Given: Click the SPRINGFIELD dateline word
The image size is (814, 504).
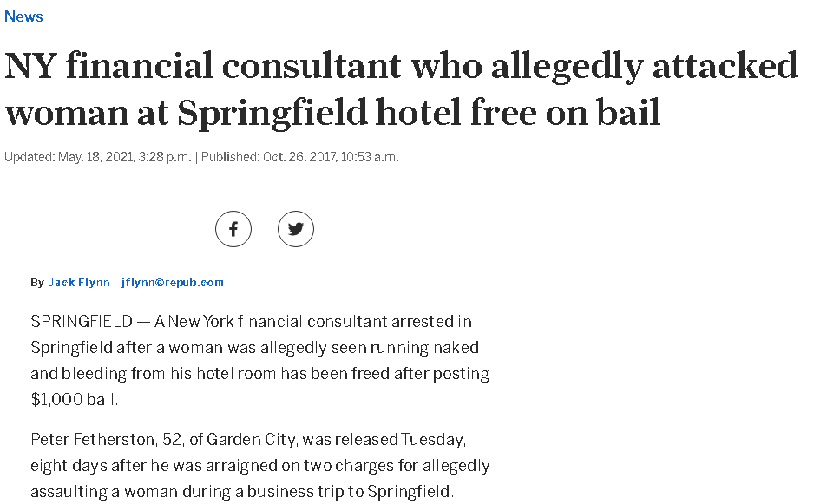Looking at the screenshot, I should [x=82, y=321].
